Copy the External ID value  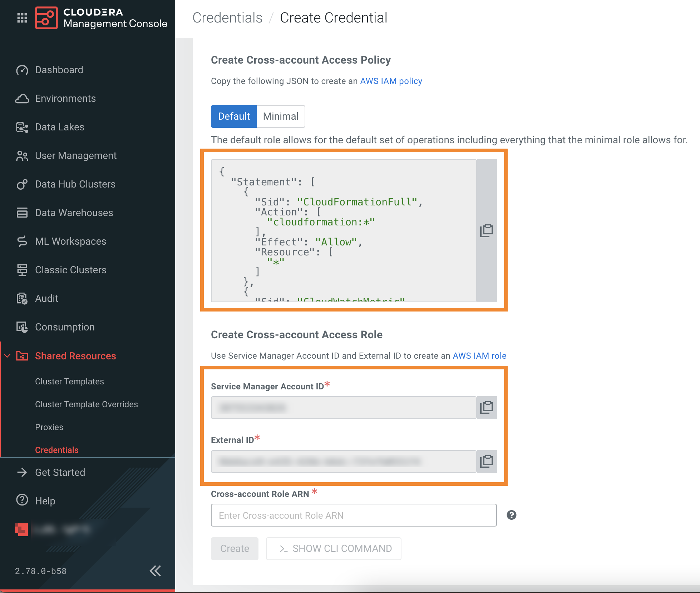486,461
